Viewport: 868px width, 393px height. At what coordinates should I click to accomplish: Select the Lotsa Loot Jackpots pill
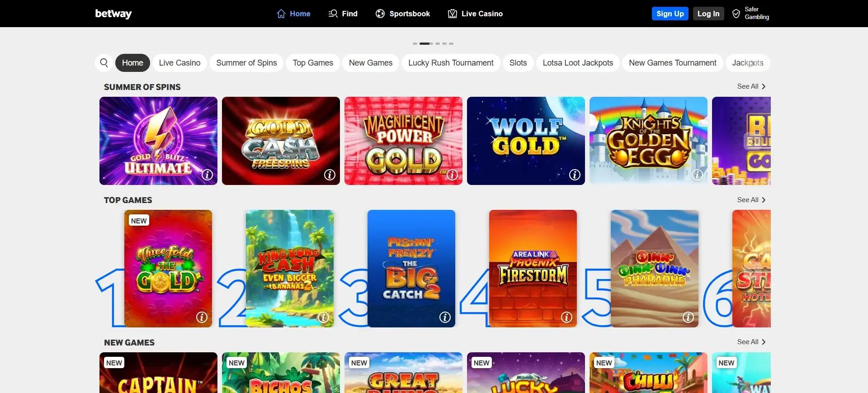[x=578, y=63]
